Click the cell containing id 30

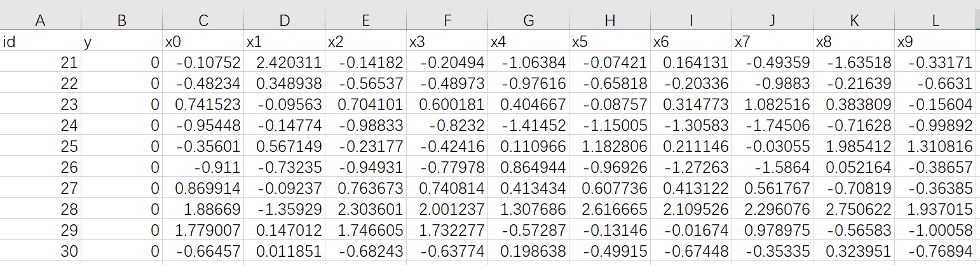40,251
